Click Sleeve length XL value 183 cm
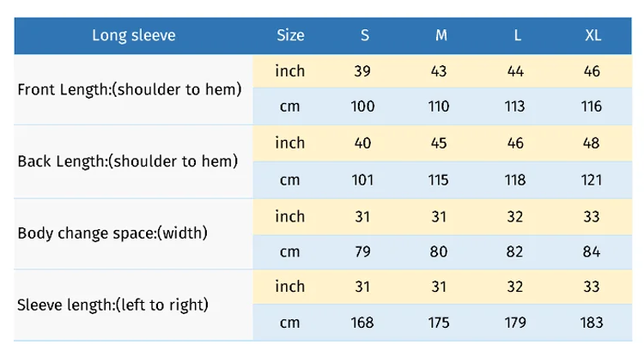This screenshot has width=644, height=363. [x=591, y=323]
